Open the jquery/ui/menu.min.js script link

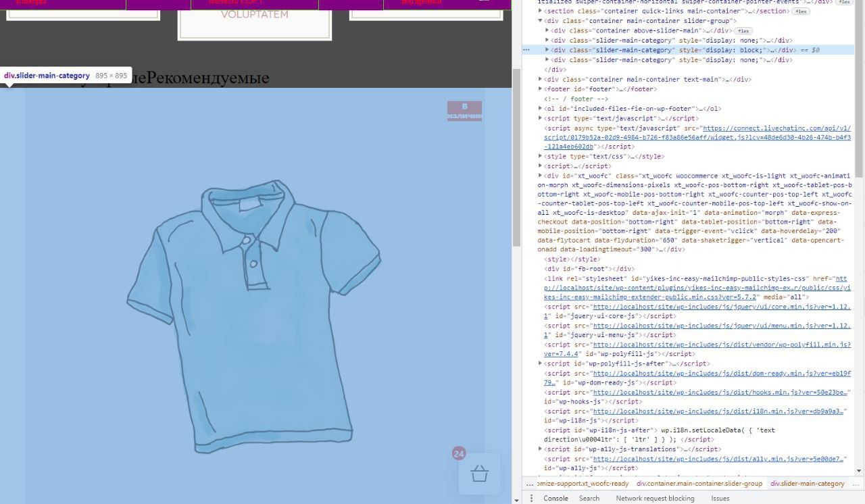[697, 330]
